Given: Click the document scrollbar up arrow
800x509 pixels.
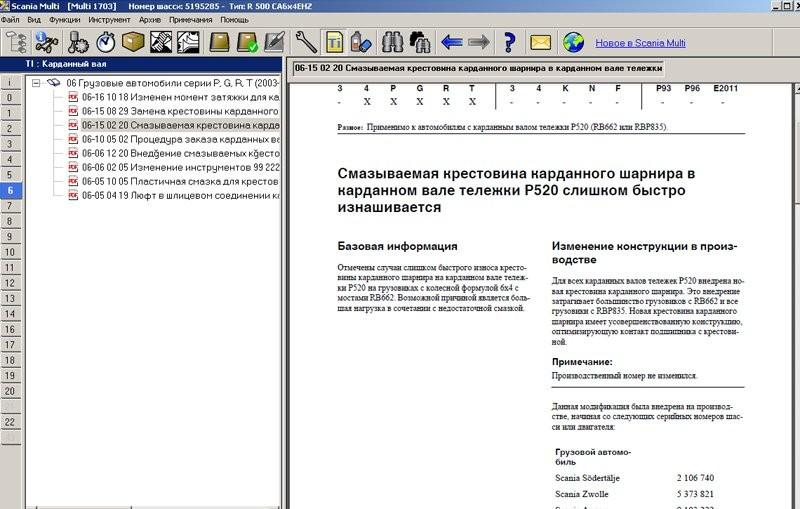Looking at the screenshot, I should pos(796,89).
